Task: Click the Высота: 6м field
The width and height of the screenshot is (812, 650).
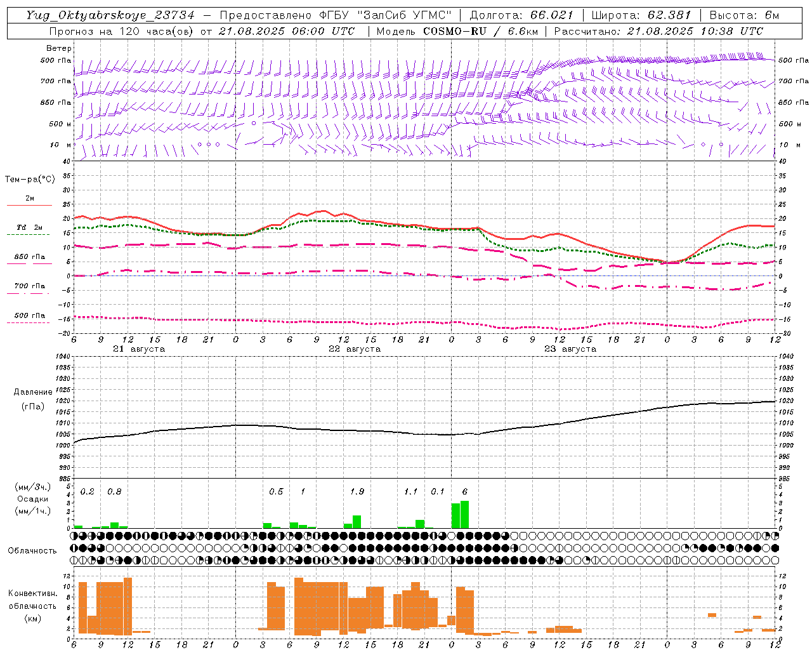Action: click(x=744, y=15)
